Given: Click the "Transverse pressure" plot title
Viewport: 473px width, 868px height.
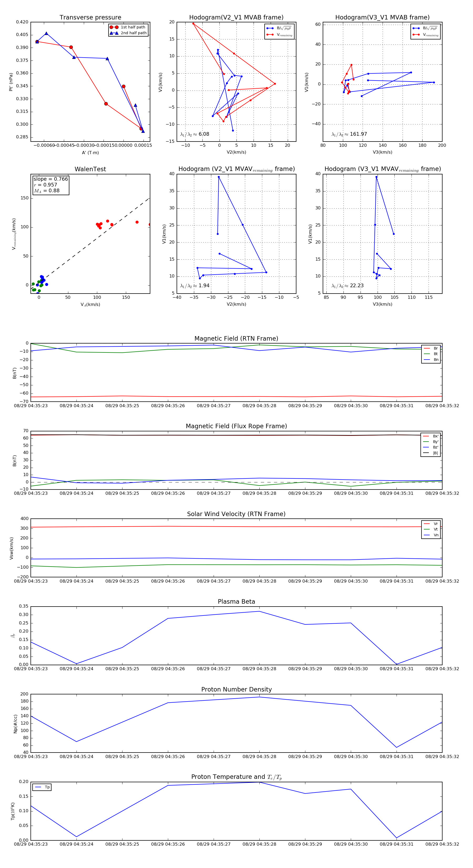Looking at the screenshot, I should pyautogui.click(x=90, y=18).
